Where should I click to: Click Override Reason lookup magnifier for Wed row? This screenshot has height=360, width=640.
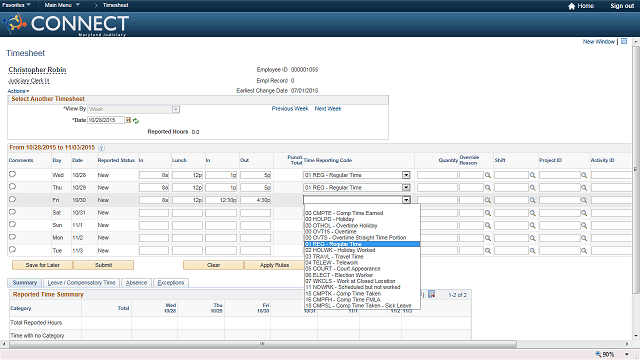[488, 175]
